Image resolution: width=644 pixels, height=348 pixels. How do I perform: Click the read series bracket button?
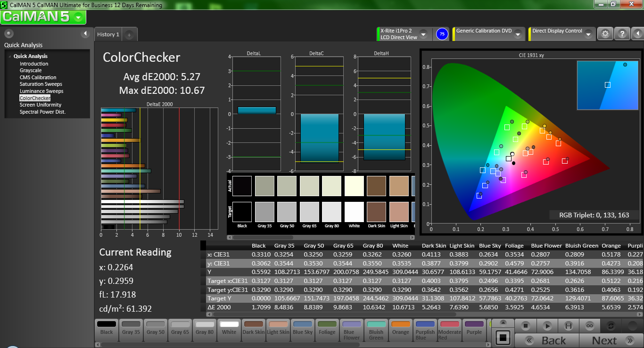tap(569, 326)
